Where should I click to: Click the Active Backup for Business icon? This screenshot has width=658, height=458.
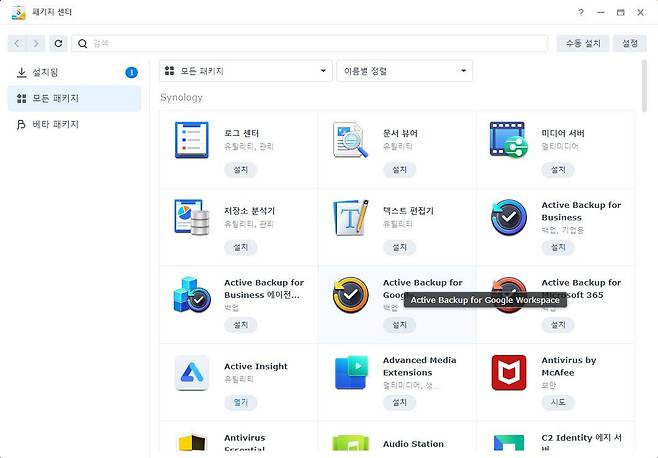pyautogui.click(x=509, y=217)
